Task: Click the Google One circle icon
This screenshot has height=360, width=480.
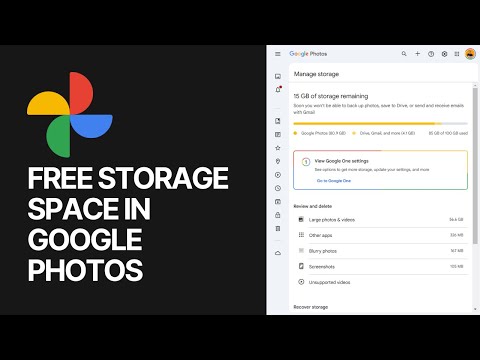Action: [306, 162]
